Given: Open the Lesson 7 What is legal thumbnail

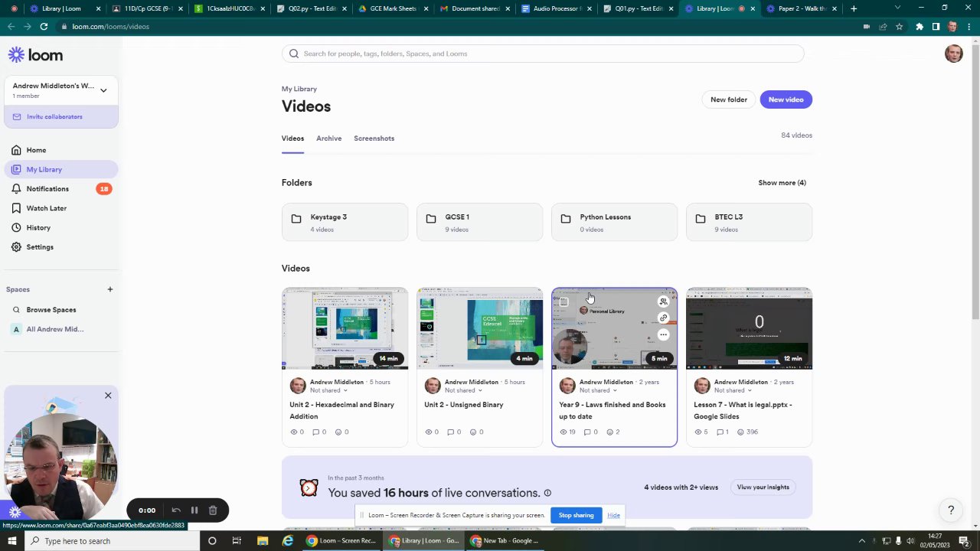Looking at the screenshot, I should click(x=749, y=328).
